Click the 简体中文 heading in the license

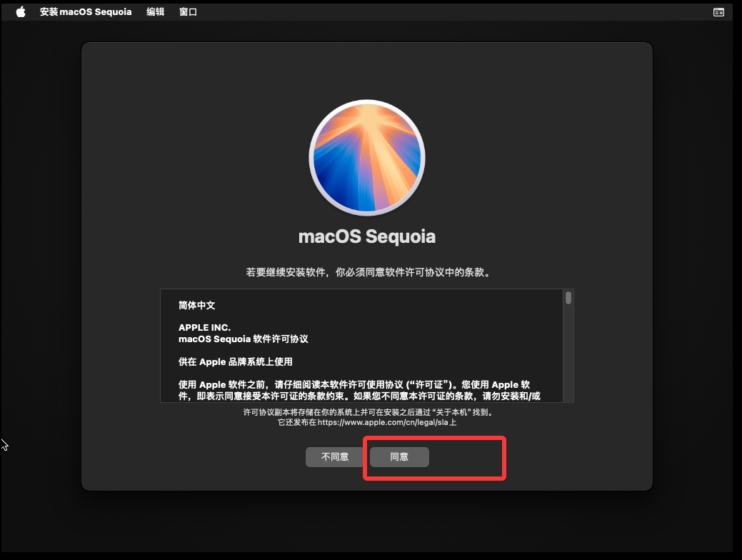tap(197, 305)
